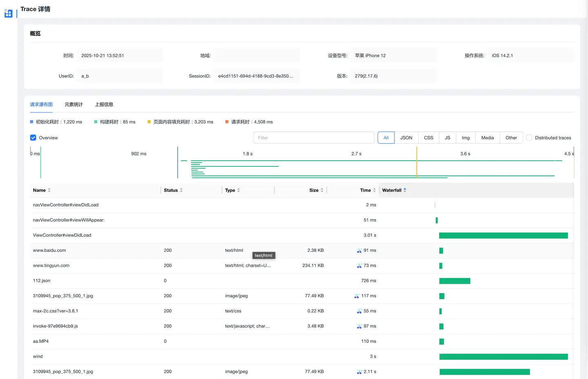Click the ViewController#viewDidLoad green waterfall bar
Screen dimensions: 588x379
coord(503,235)
